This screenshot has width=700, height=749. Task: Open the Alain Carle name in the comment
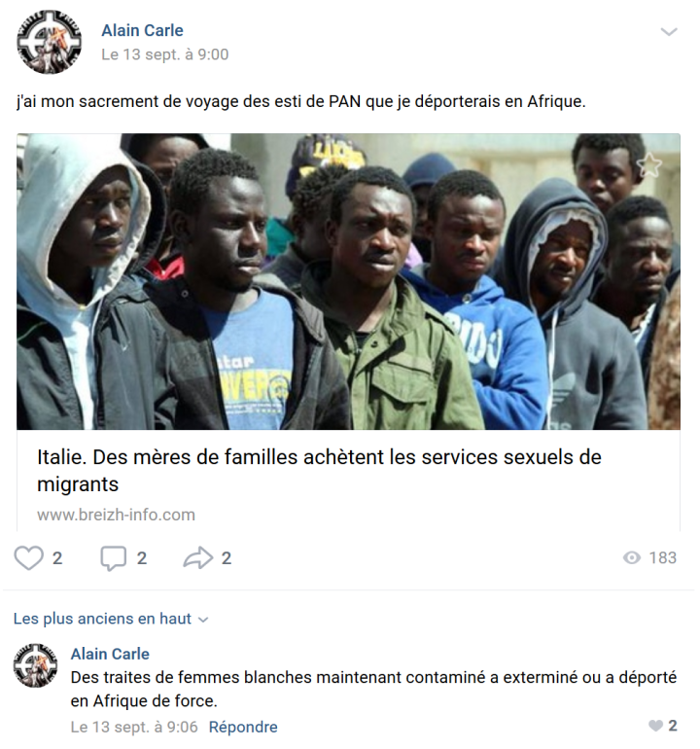point(110,654)
